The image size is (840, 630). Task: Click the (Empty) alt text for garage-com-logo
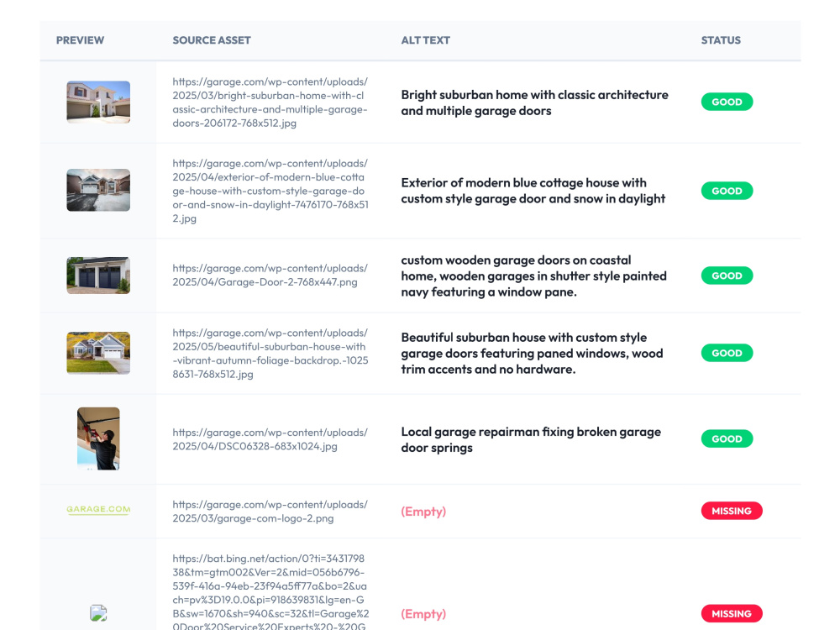423,512
